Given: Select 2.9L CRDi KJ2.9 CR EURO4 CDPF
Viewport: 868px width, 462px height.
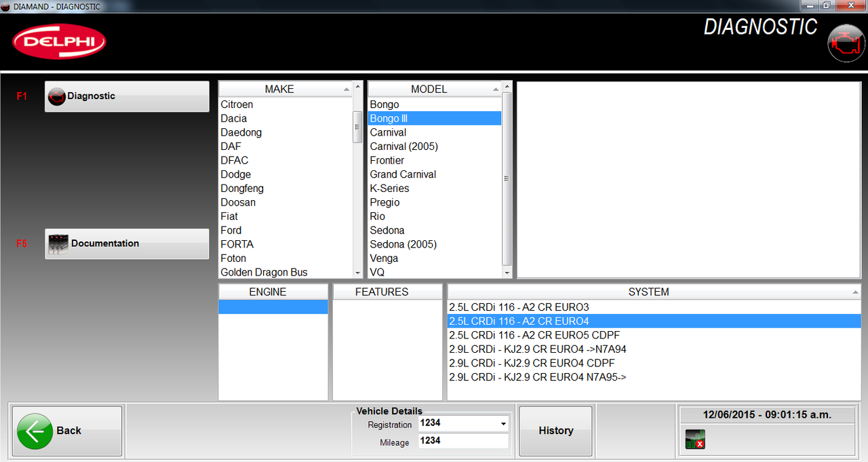Looking at the screenshot, I should (x=654, y=363).
